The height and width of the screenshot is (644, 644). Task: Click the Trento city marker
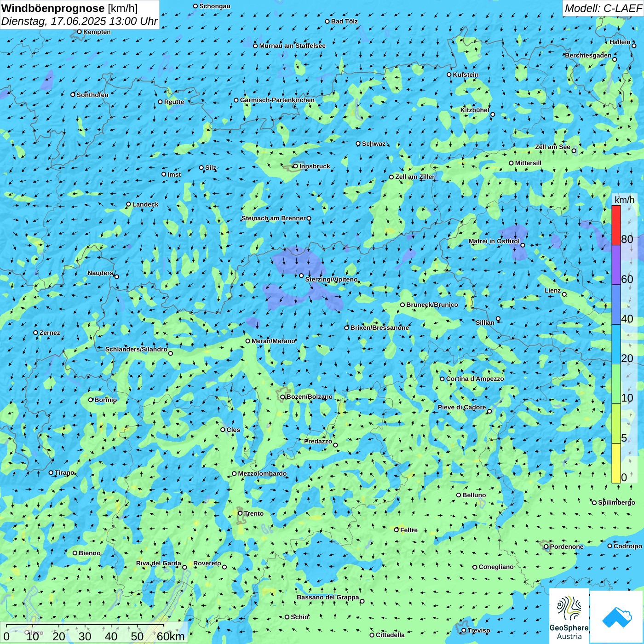240,513
